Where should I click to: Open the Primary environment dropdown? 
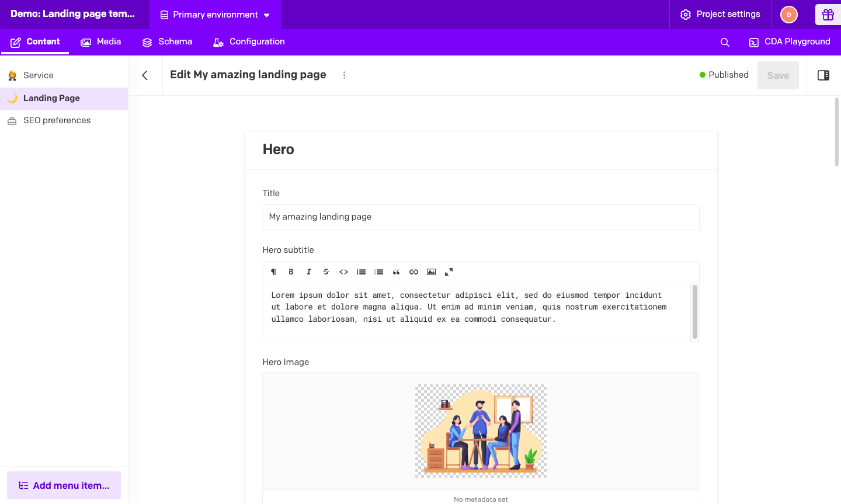coord(216,15)
